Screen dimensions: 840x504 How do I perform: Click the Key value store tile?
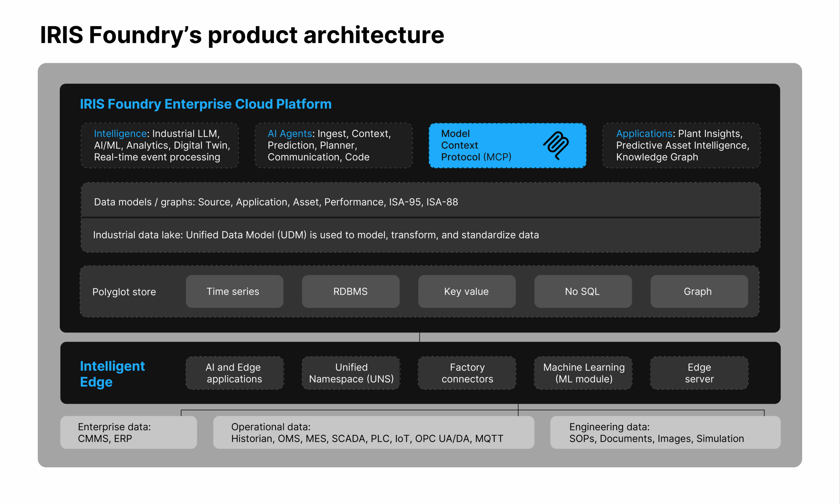pos(467,291)
